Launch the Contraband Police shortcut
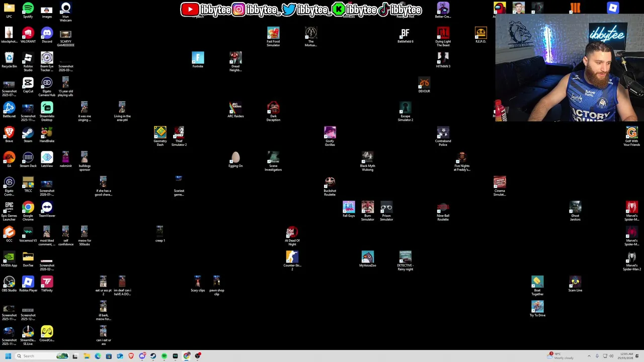Image resolution: width=644 pixels, height=362 pixels. coord(443,136)
